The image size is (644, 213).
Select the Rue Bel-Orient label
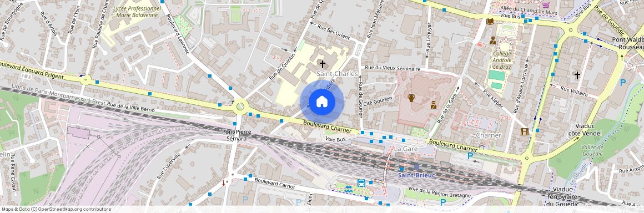click(x=334, y=32)
